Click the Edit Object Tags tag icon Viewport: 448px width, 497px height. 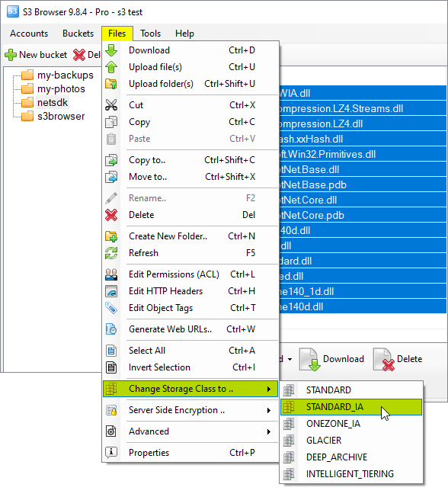pyautogui.click(x=111, y=308)
